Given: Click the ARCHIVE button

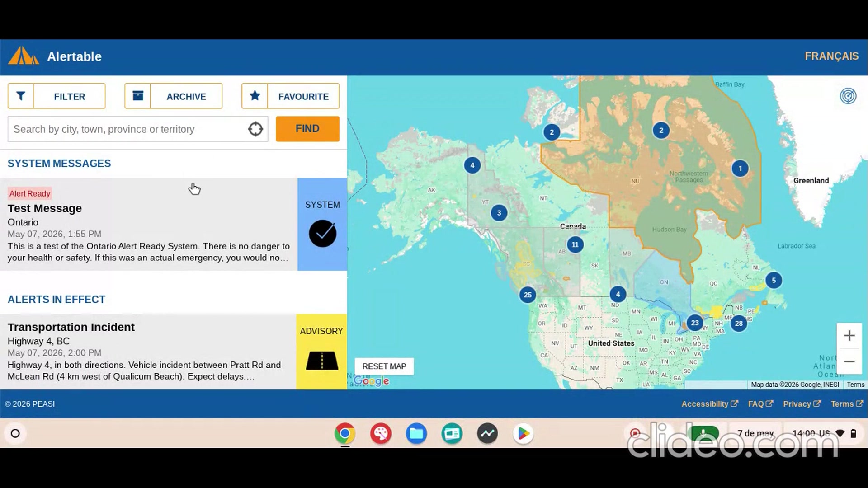Looking at the screenshot, I should coord(174,96).
